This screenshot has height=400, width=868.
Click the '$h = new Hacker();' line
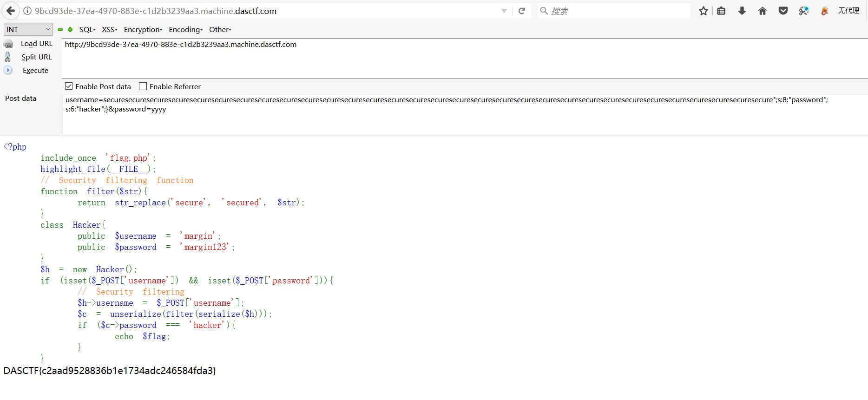(89, 269)
